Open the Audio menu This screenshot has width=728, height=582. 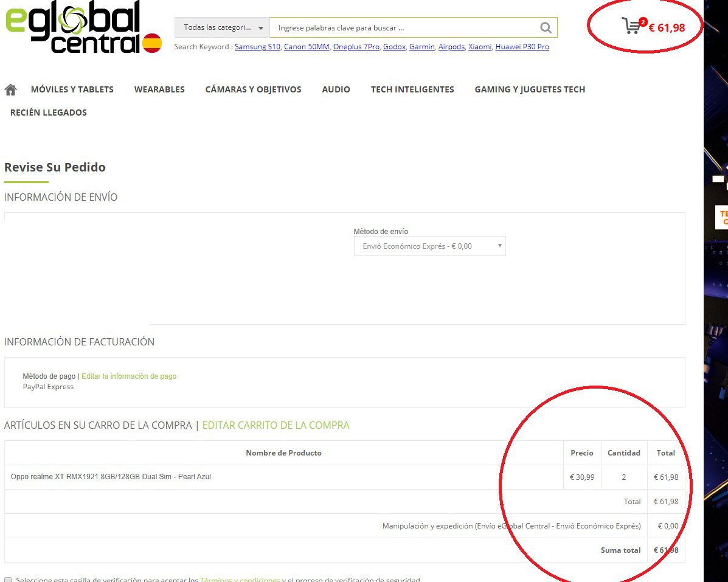[336, 89]
